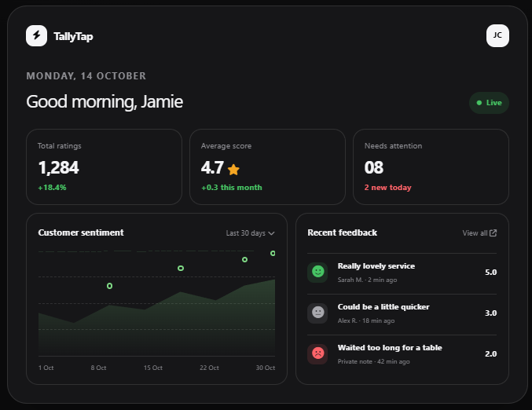Click the grey neutral face icon

[318, 313]
